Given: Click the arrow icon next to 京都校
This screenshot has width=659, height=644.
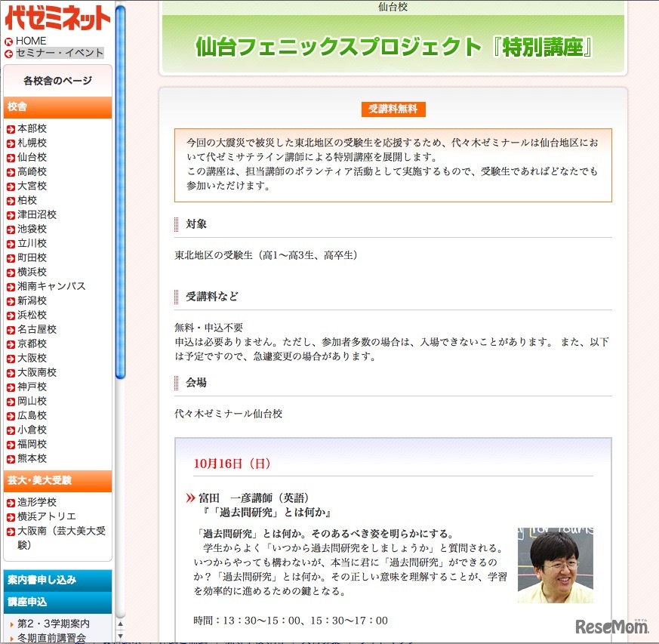Looking at the screenshot, I should (x=11, y=344).
